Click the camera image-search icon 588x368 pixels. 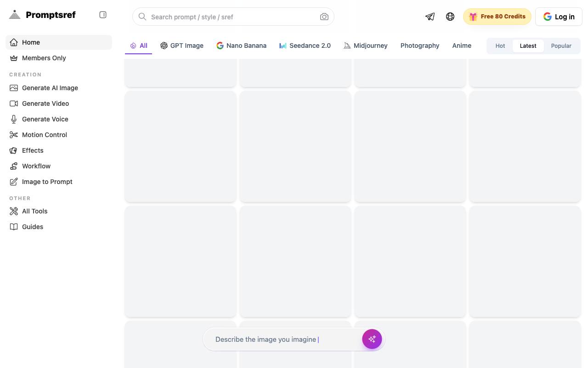(x=324, y=17)
